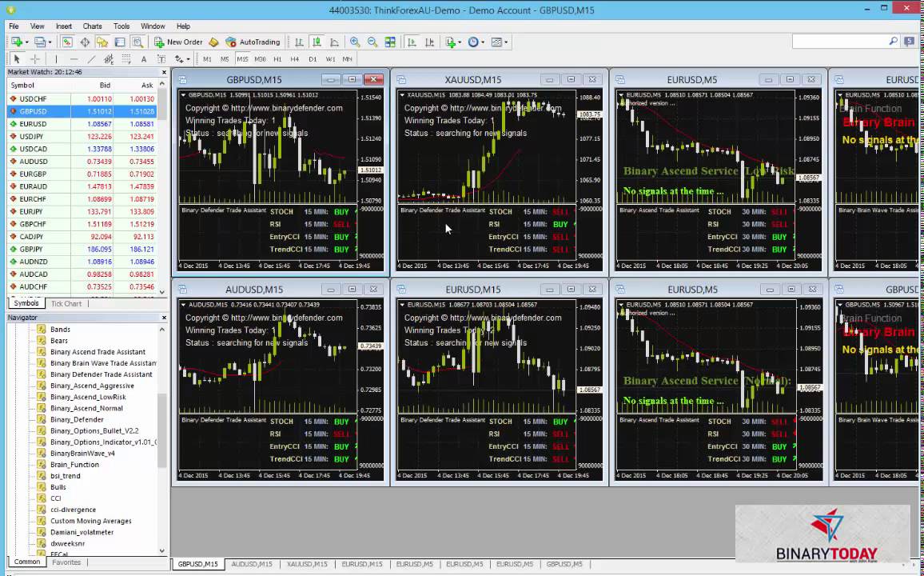
Task: Open dropdown arrow next to Periods clock
Action: point(483,42)
